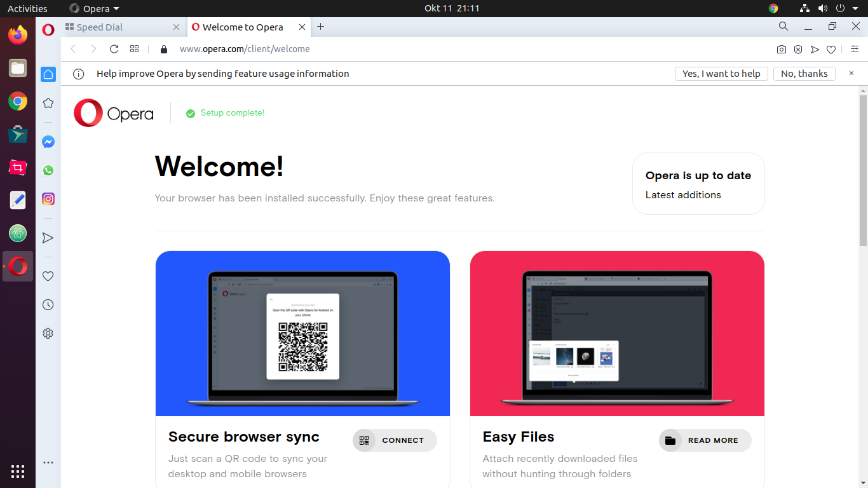Open History clock icon in sidebar
This screenshot has height=488, width=868.
tap(48, 305)
